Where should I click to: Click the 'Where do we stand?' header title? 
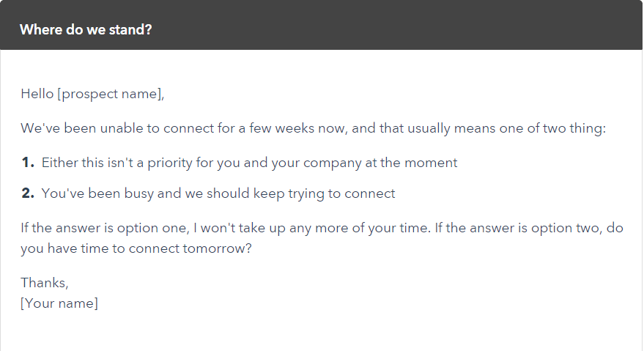click(86, 29)
